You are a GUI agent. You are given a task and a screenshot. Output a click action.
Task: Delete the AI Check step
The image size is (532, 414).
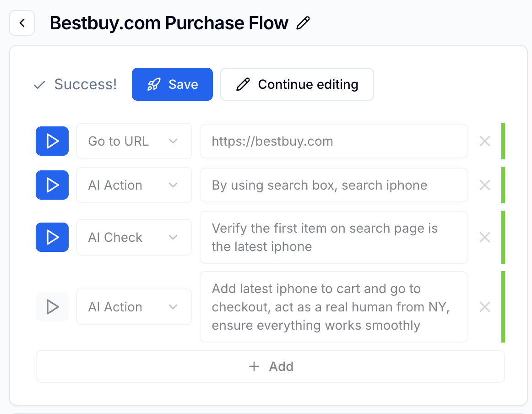click(484, 237)
